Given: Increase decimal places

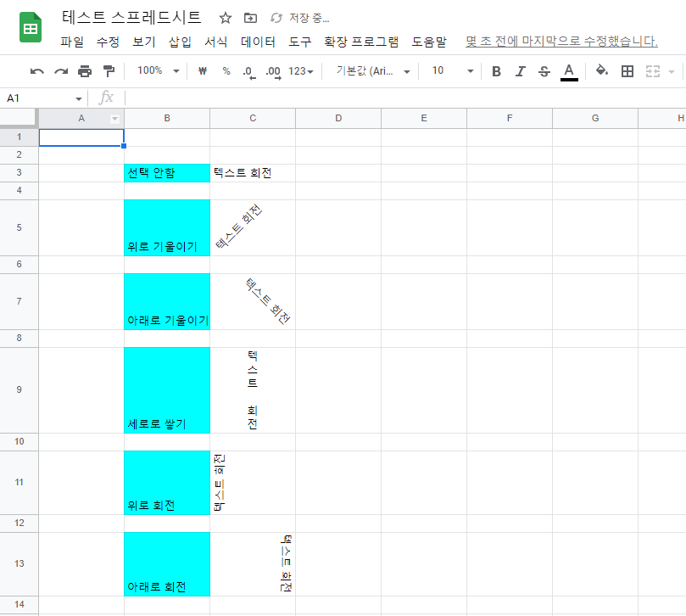Looking at the screenshot, I should pos(273,72).
